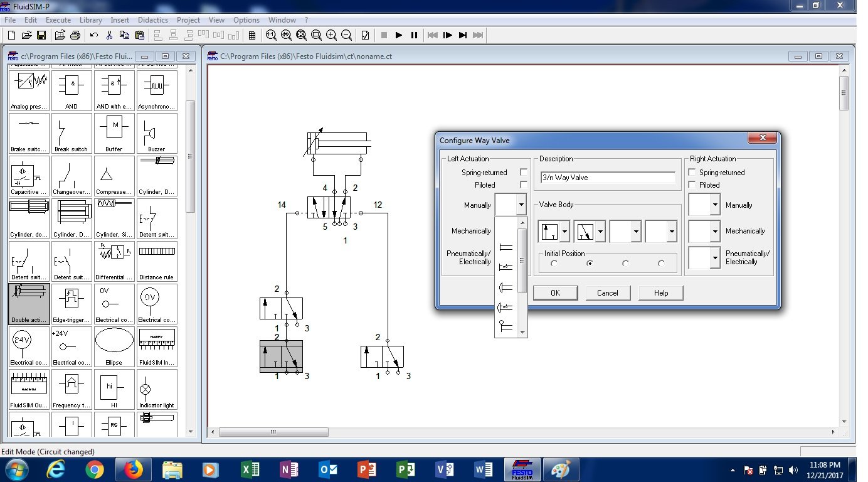Click the Start simulation play button
The width and height of the screenshot is (868, 482).
[399, 35]
